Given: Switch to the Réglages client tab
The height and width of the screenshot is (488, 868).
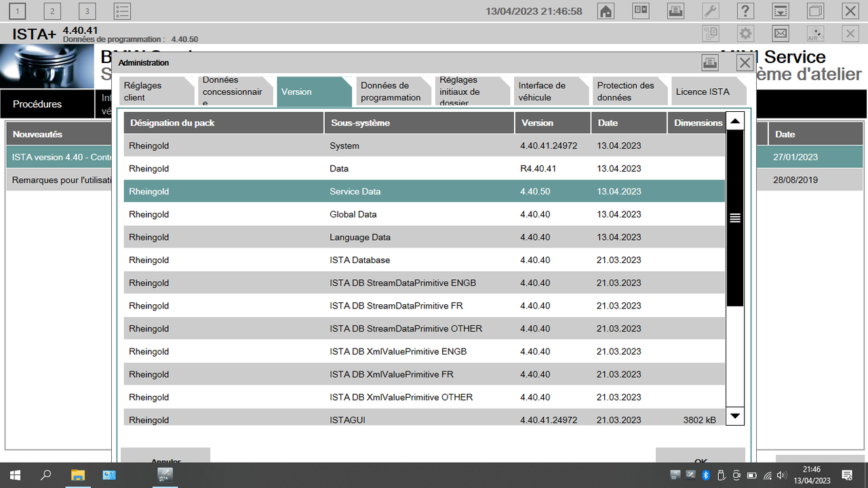Looking at the screenshot, I should tap(157, 91).
